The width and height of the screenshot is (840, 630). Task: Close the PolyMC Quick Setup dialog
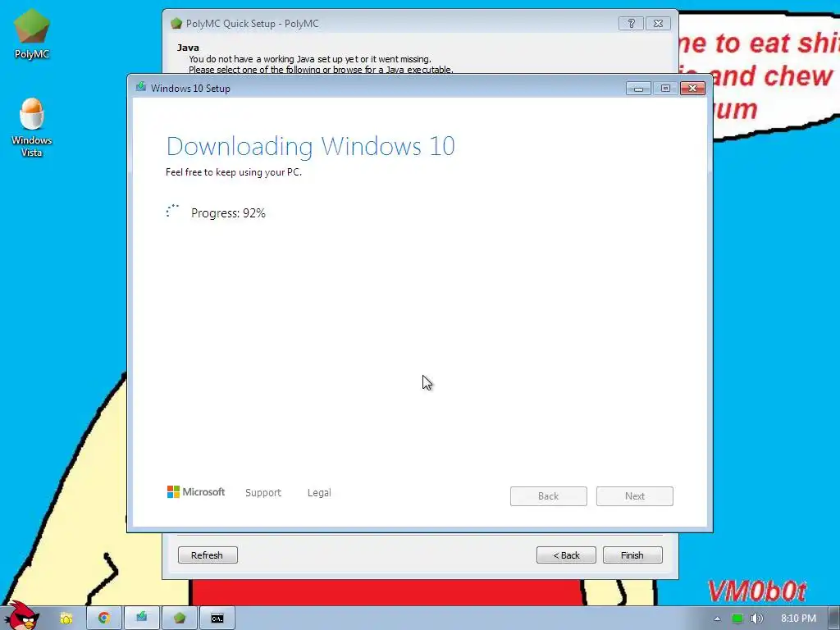[659, 24]
